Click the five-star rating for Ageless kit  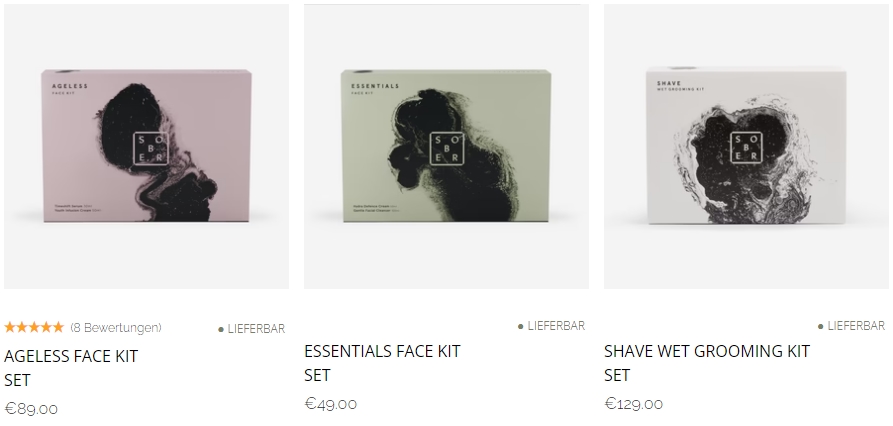pos(34,327)
